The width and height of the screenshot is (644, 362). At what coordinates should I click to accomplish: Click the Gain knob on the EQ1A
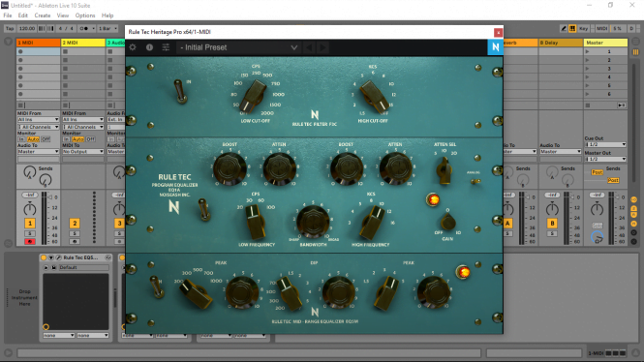(447, 222)
